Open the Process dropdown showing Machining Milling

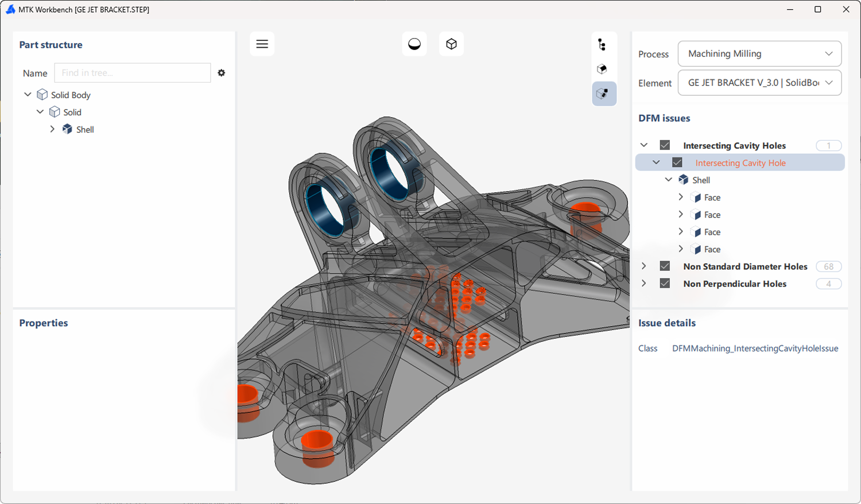(759, 53)
